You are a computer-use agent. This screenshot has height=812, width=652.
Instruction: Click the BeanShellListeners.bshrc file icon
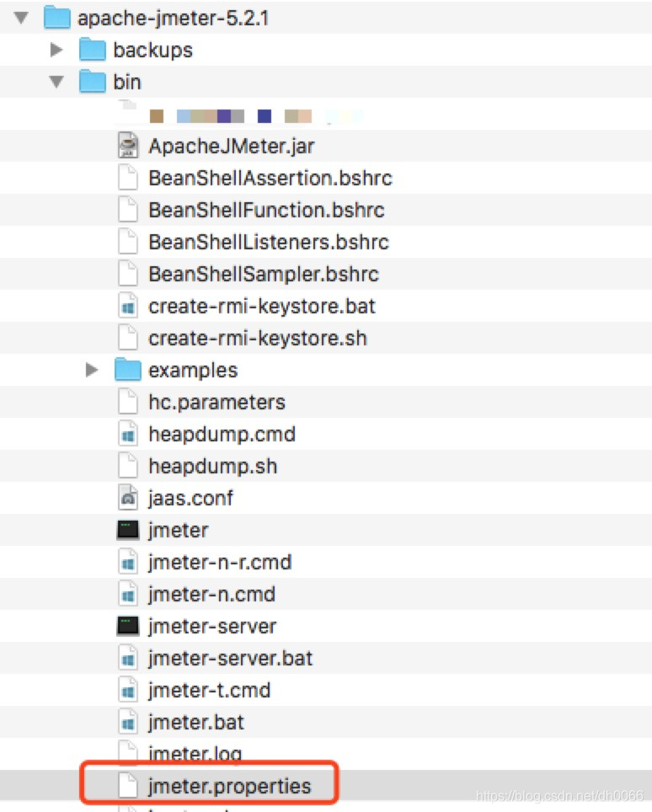tap(128, 242)
